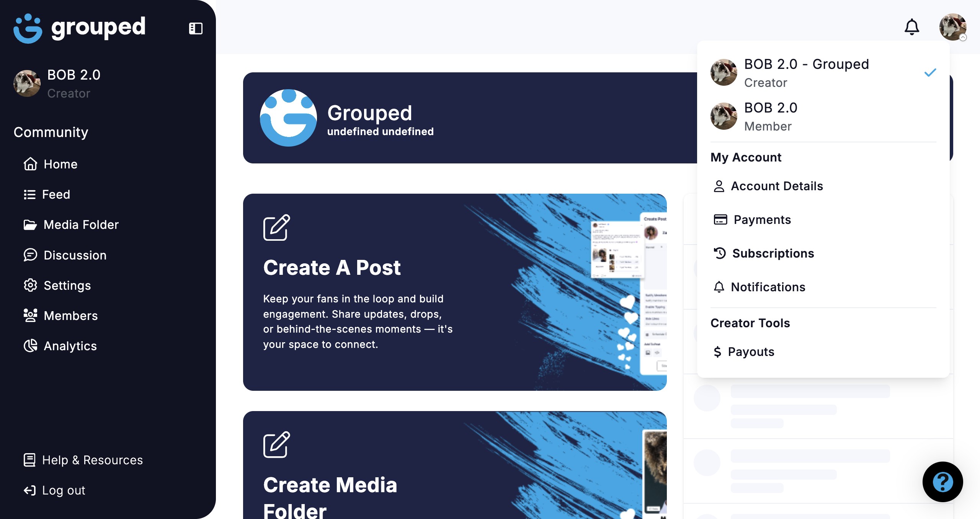980x519 pixels.
Task: Collapse the sidebar using the panel icon
Action: point(196,28)
